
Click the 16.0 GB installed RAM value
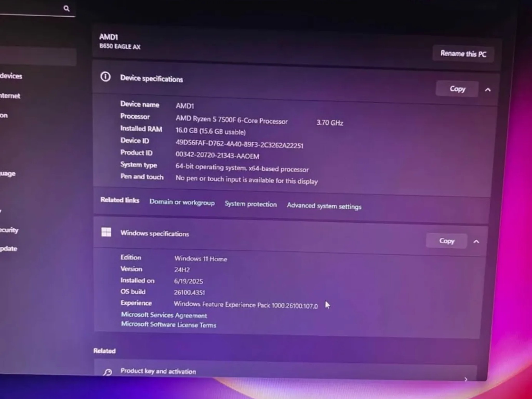[x=210, y=131]
